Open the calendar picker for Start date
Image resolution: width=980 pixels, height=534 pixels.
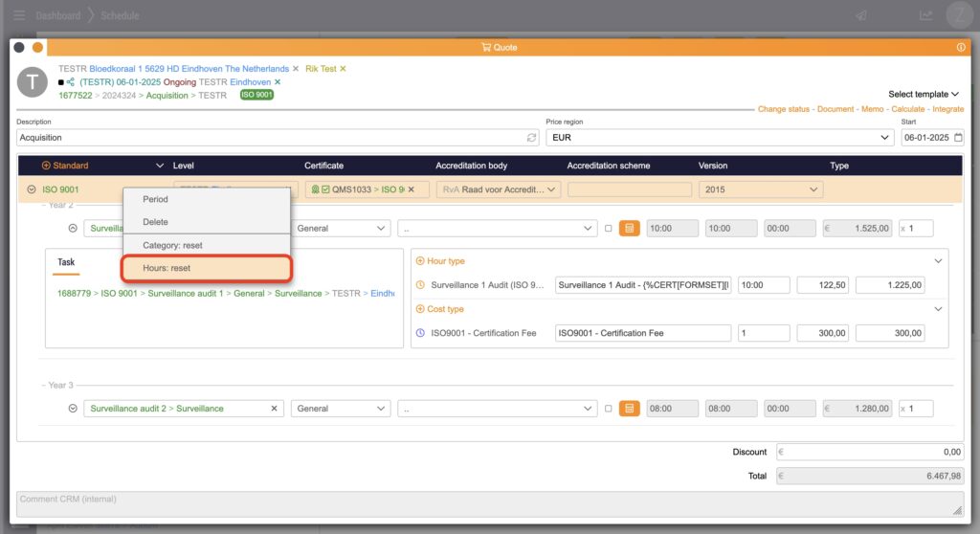click(958, 138)
